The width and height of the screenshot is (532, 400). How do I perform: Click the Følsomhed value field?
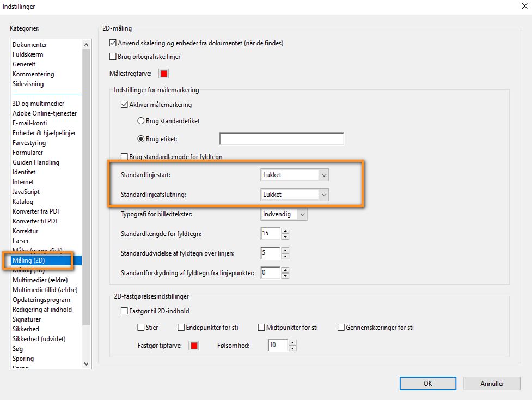tap(278, 346)
